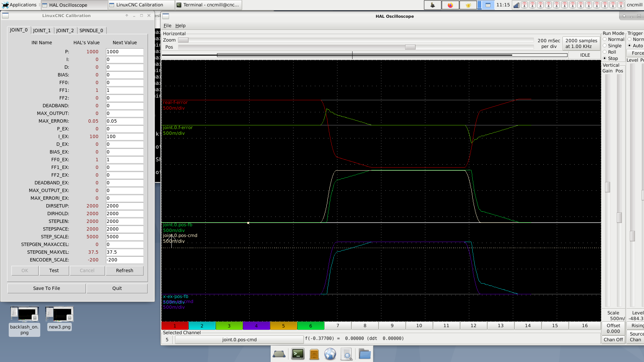
Task: Switch to the JOINT_0 tab
Action: click(19, 30)
